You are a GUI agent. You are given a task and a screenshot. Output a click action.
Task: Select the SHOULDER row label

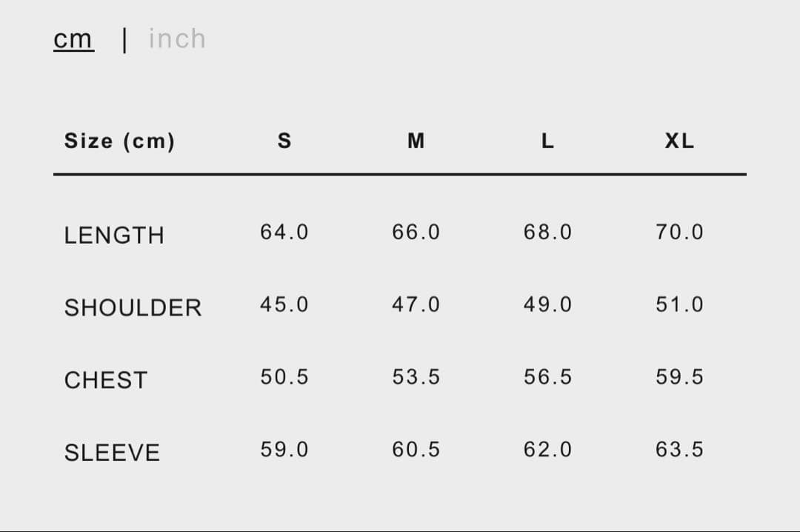tap(133, 307)
